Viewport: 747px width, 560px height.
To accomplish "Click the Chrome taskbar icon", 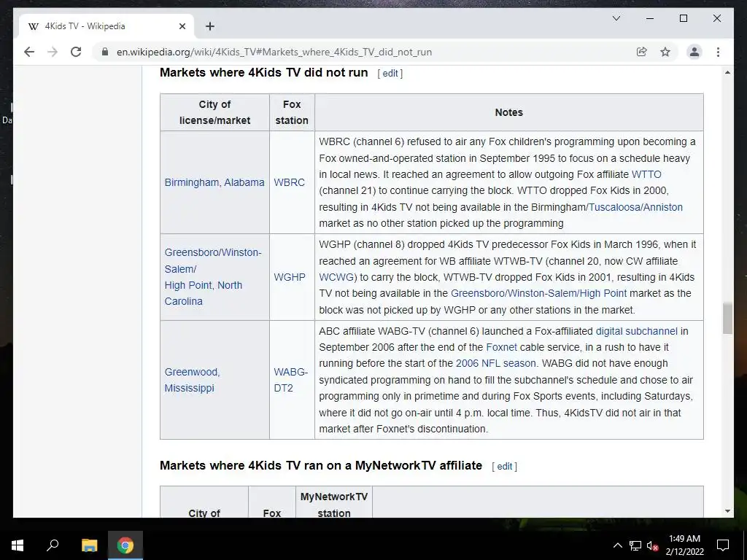I will 125,545.
